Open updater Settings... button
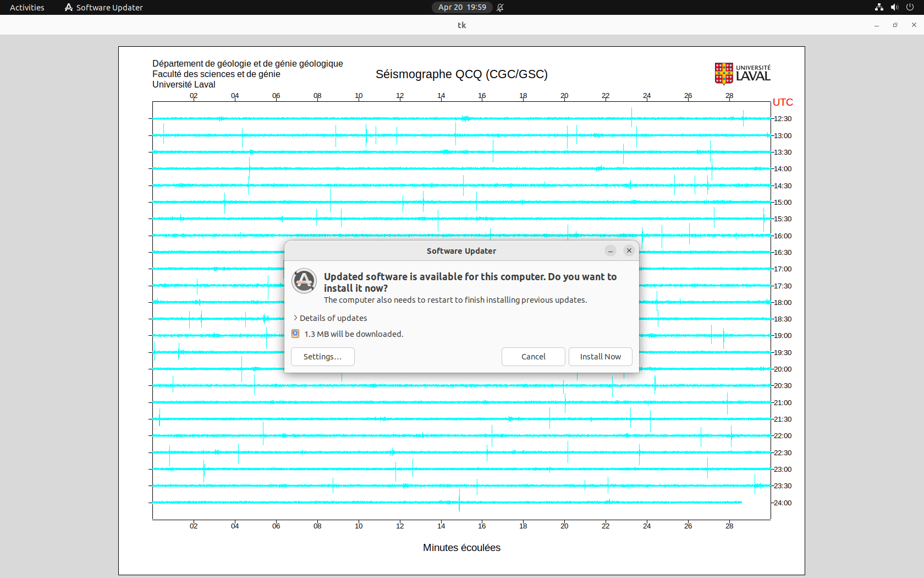Viewport: 924px width, 578px height. click(x=322, y=357)
